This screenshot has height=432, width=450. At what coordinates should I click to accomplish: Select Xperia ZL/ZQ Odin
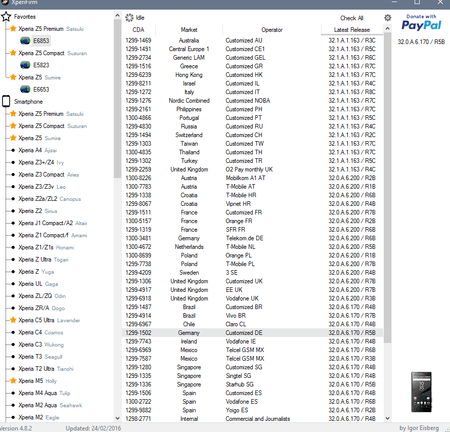[x=42, y=296]
